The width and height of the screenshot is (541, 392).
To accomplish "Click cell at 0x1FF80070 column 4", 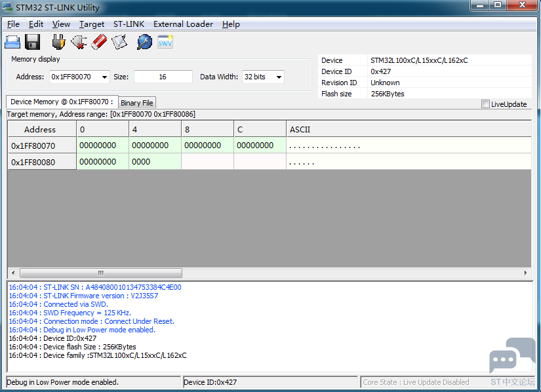I will tap(155, 146).
